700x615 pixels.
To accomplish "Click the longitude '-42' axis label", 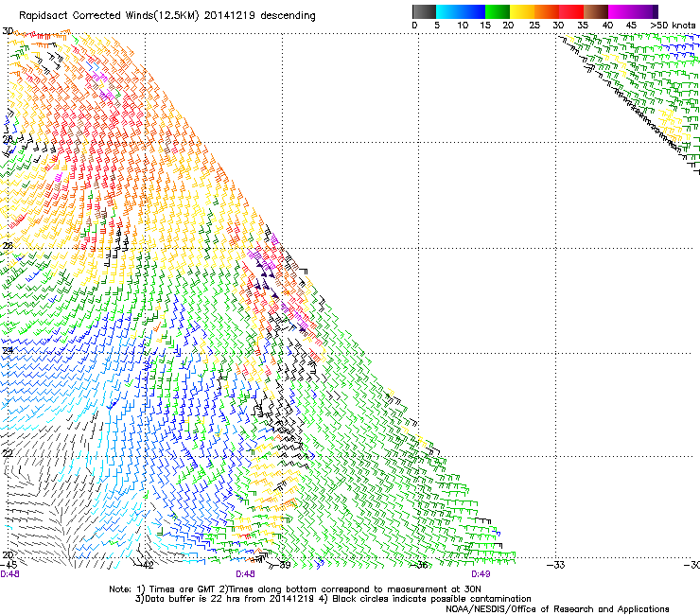I will 146,565.
